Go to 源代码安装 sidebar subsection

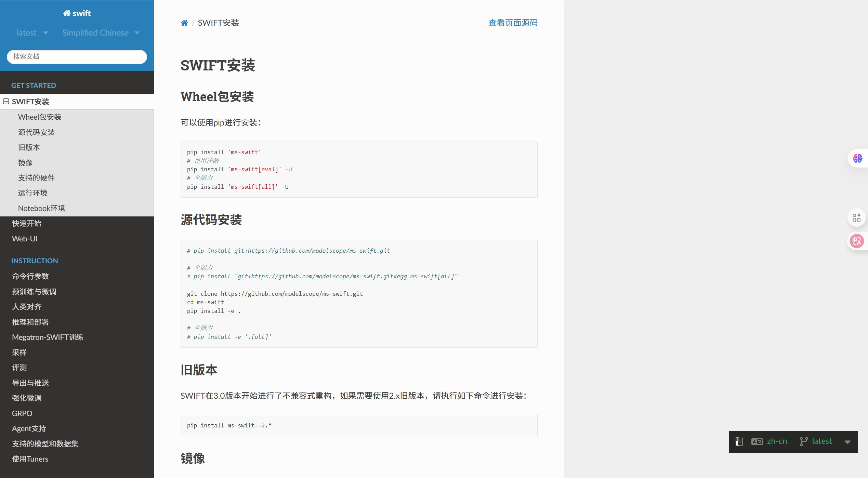tap(36, 132)
